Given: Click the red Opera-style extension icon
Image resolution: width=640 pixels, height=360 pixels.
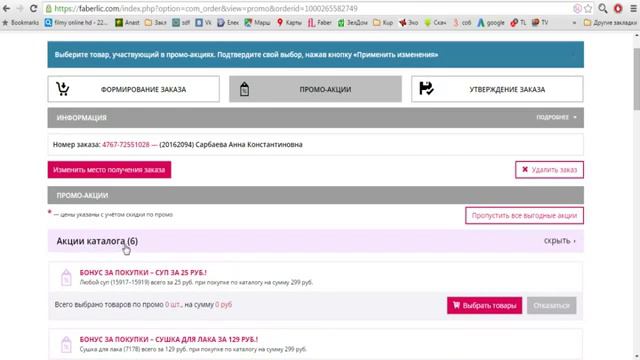Looking at the screenshot, I should (618, 9).
